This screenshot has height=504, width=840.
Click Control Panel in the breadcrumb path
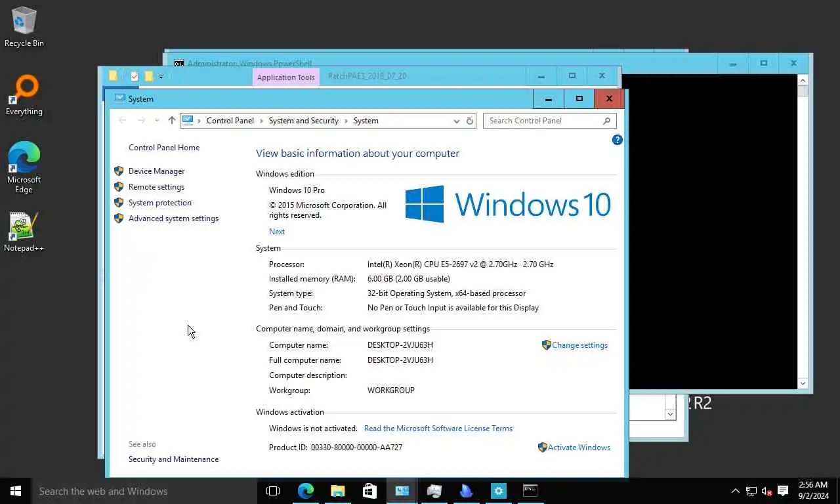click(x=230, y=121)
